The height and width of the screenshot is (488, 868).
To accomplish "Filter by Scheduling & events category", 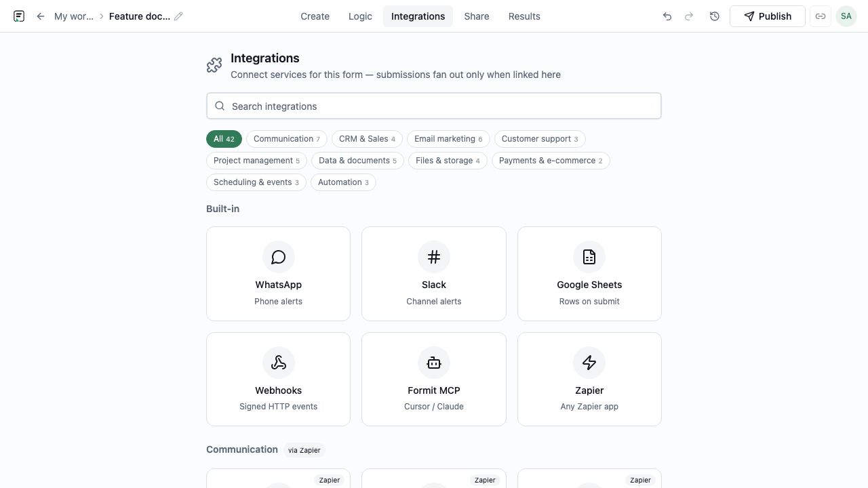I will coord(256,182).
